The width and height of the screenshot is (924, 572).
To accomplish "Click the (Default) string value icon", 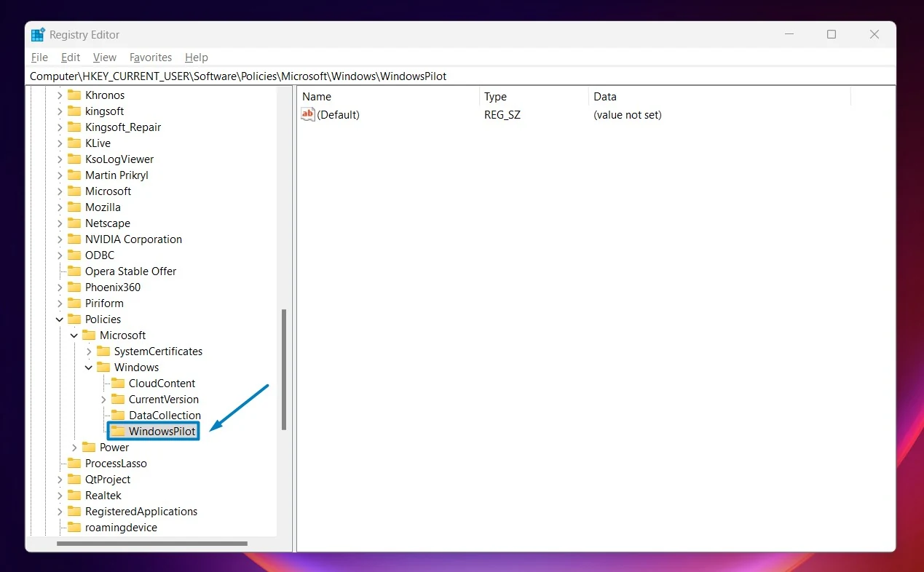I will coord(308,114).
